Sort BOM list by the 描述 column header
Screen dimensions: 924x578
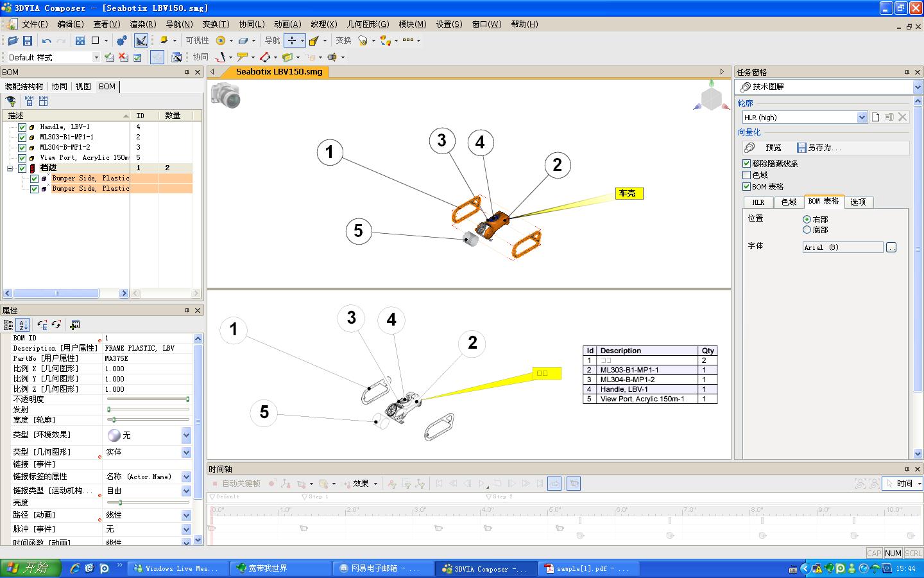coord(67,116)
